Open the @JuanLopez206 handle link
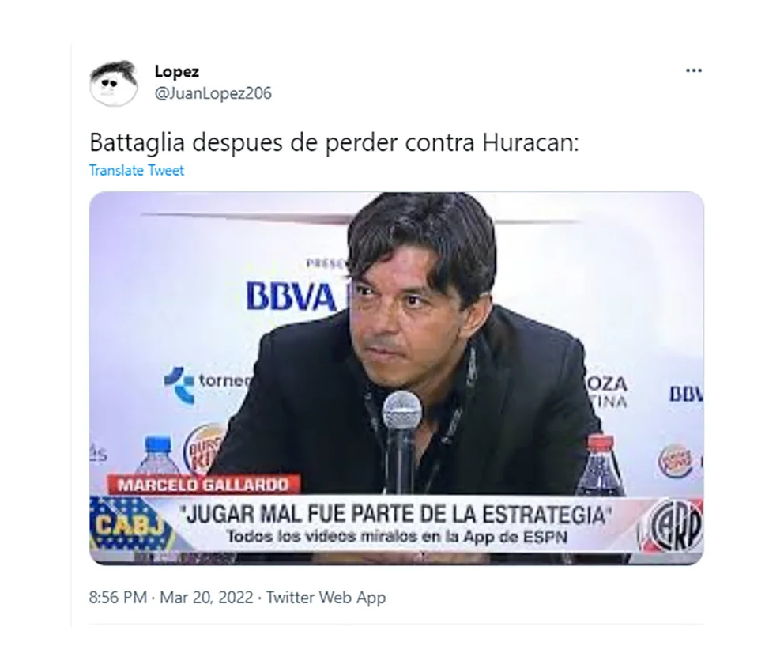The width and height of the screenshot is (784, 672). (213, 93)
